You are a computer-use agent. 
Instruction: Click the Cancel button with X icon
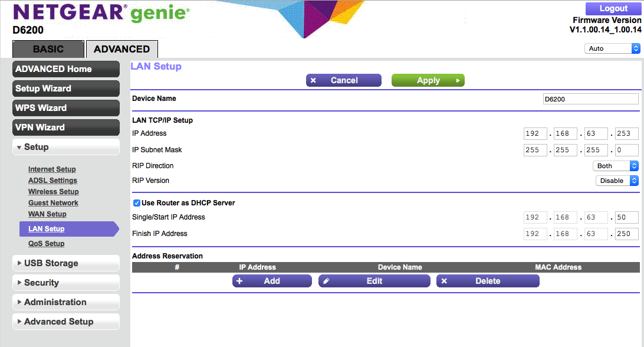point(343,81)
